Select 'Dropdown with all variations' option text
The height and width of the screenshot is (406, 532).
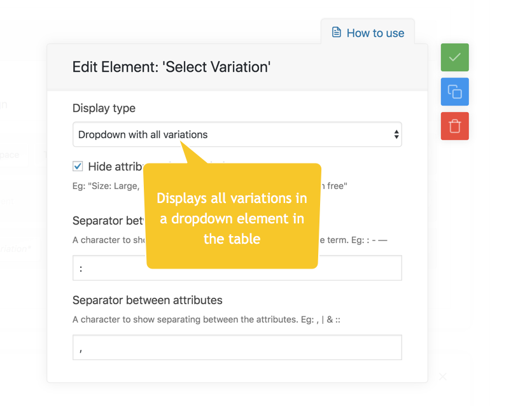click(143, 135)
